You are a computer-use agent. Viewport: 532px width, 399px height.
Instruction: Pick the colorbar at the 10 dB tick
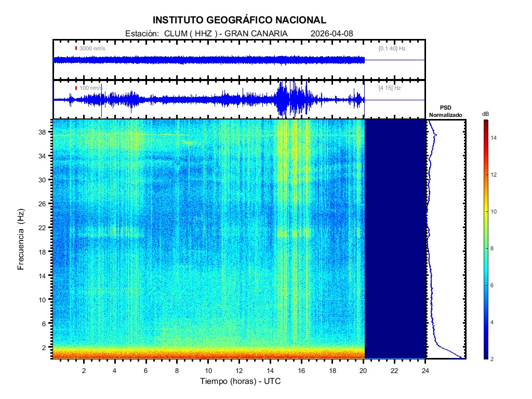pos(485,212)
